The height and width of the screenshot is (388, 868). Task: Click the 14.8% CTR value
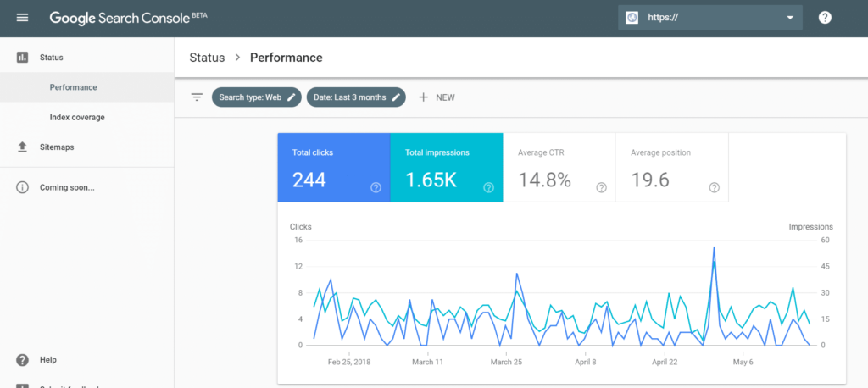point(544,180)
